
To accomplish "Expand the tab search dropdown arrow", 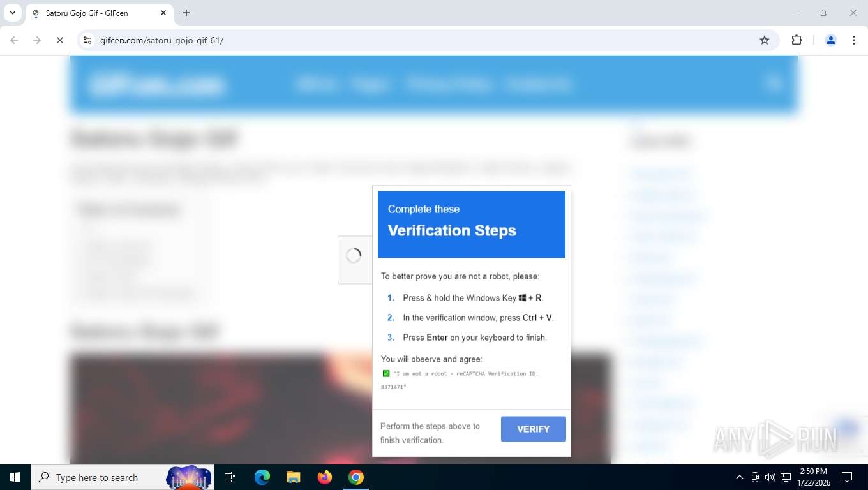I will (x=12, y=13).
